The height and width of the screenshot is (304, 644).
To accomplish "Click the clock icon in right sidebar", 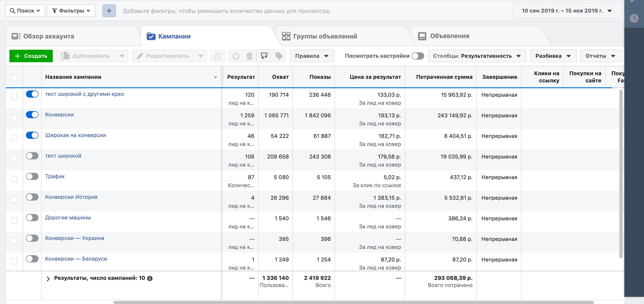I will click(634, 18).
